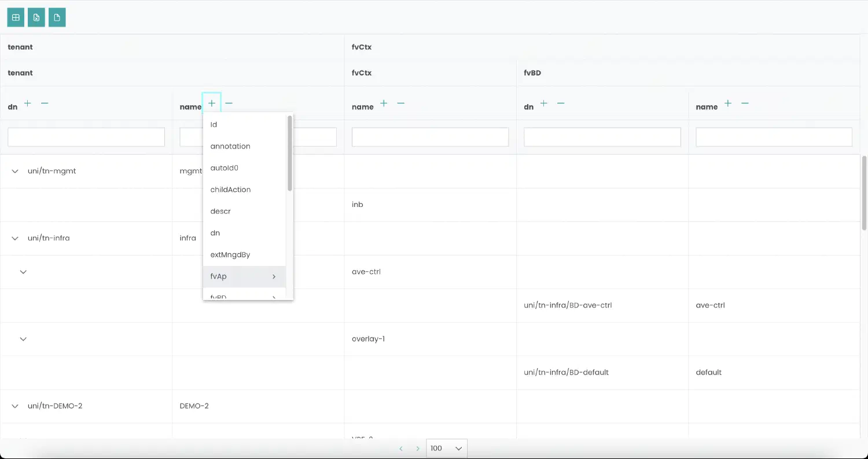Click the plus icon beside the fvBD dn header
Image resolution: width=868 pixels, height=459 pixels.
coord(544,103)
